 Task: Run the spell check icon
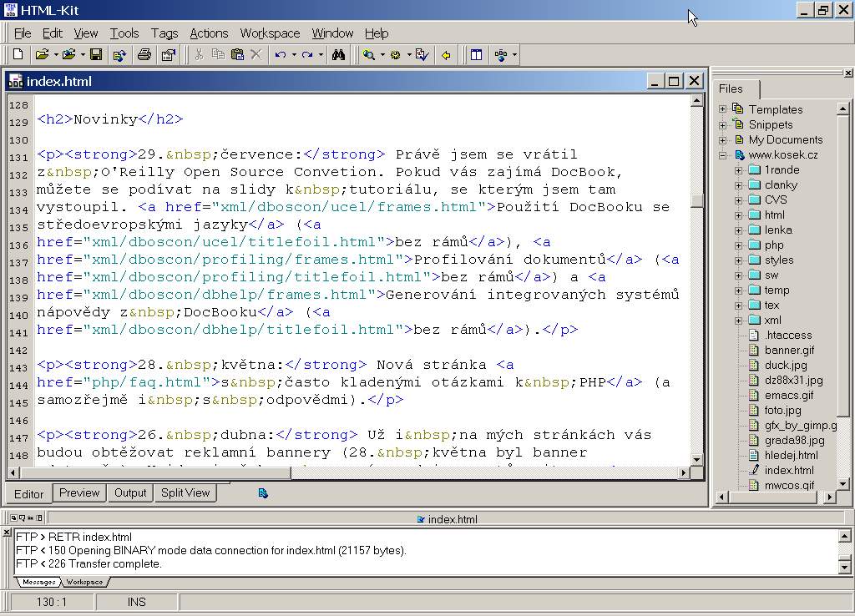pos(422,54)
